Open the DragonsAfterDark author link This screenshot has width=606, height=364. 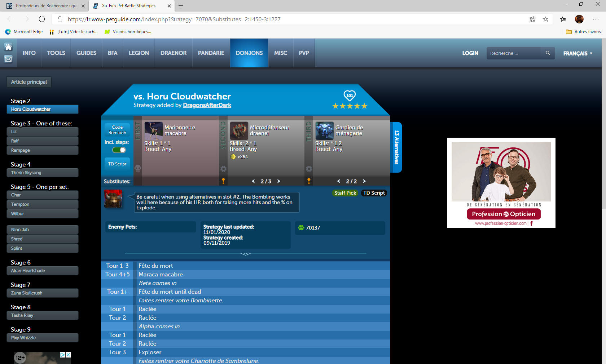pos(207,105)
